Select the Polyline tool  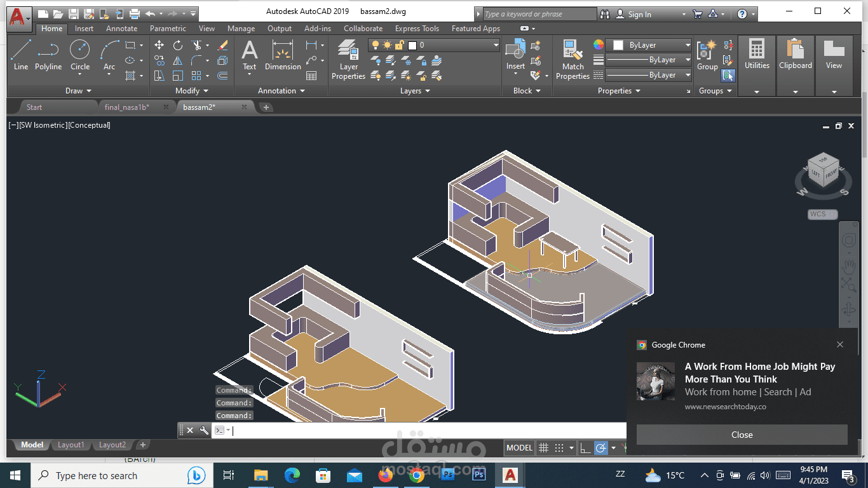click(x=48, y=55)
